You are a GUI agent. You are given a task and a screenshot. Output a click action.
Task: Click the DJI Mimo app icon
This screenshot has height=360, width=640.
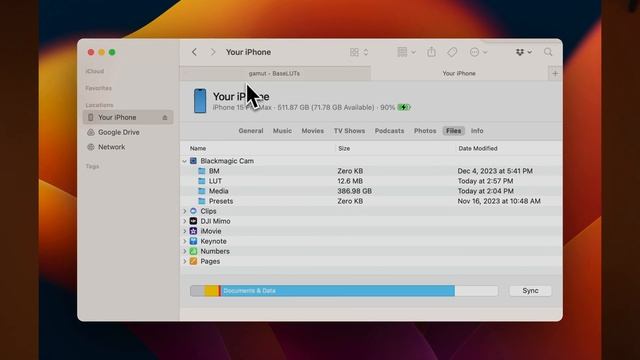193,221
